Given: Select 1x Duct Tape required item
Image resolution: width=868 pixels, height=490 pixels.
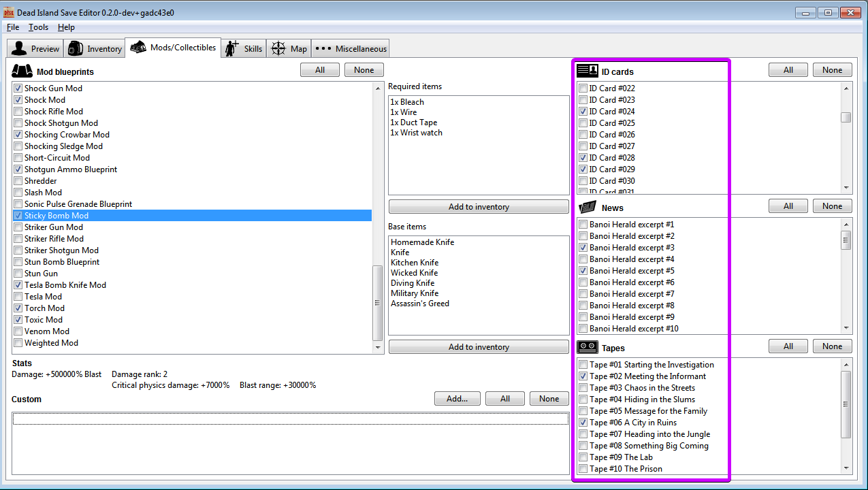Looking at the screenshot, I should tap(414, 122).
